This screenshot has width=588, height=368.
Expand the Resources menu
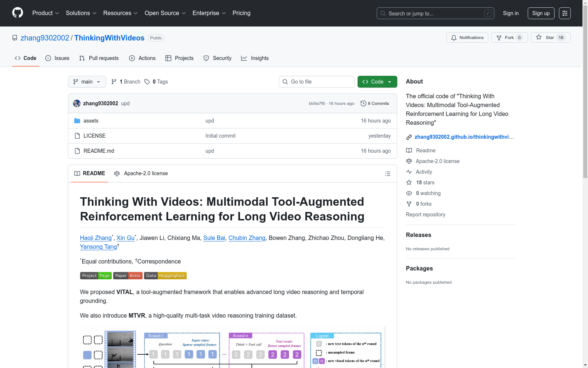pyautogui.click(x=121, y=13)
